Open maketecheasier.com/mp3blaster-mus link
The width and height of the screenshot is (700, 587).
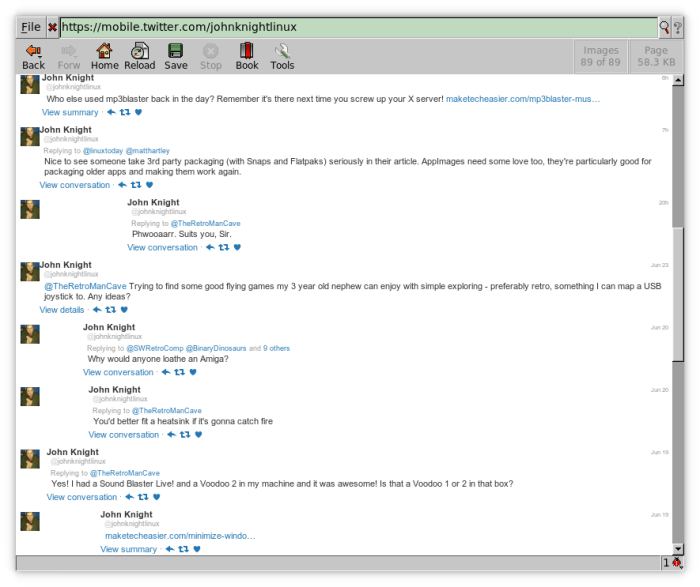coord(523,99)
